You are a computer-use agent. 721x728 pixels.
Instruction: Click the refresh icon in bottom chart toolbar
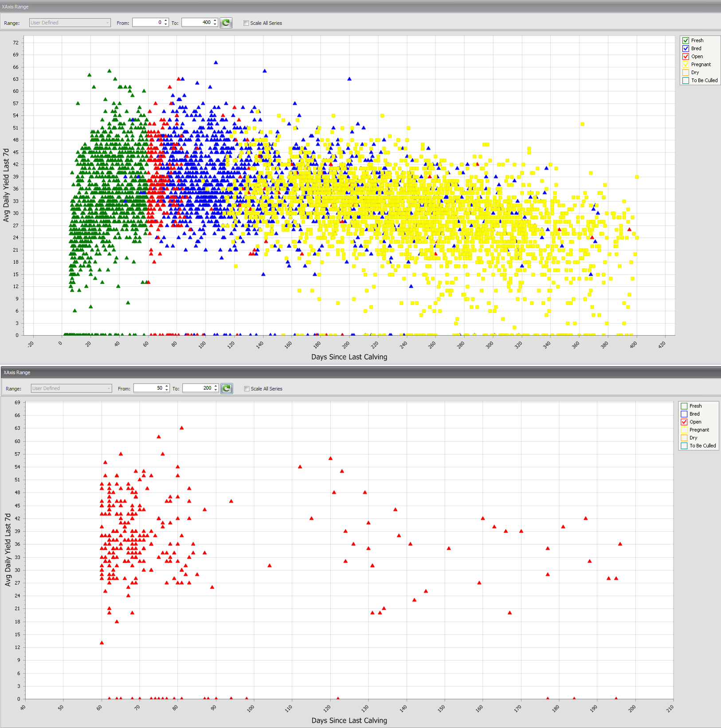click(227, 388)
